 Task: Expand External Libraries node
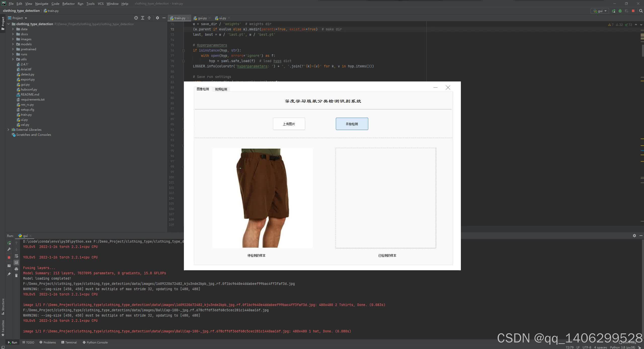8,130
